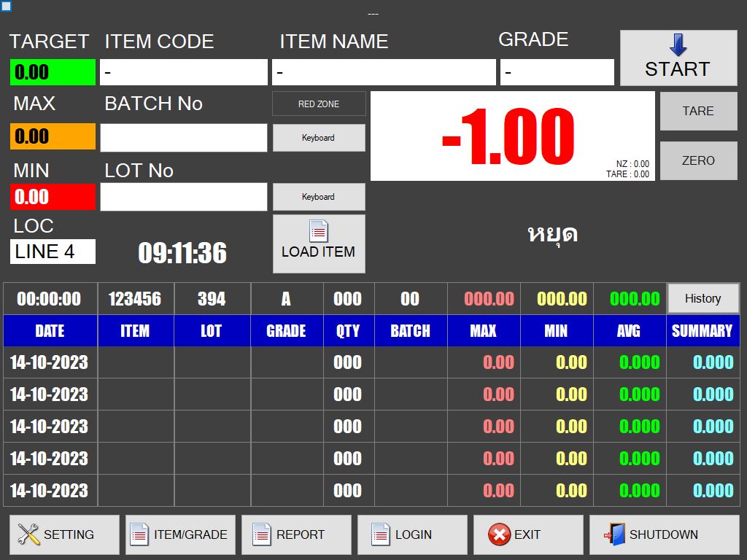747x560 pixels.
Task: Open Keyboard for the LOT No field
Action: [319, 197]
